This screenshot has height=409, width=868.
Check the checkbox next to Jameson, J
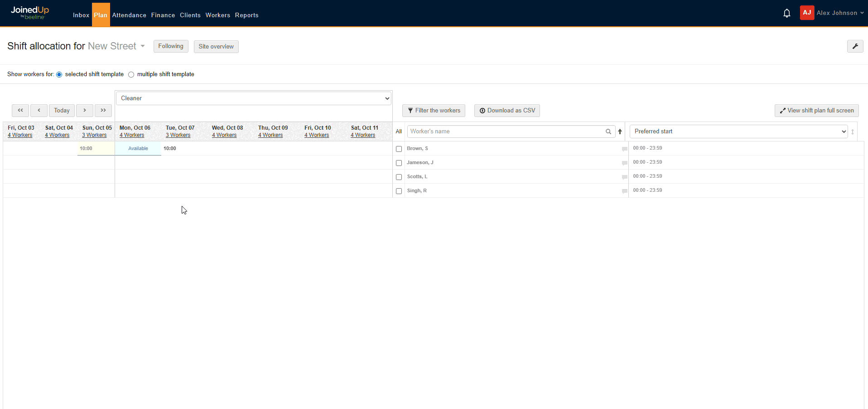(x=399, y=163)
